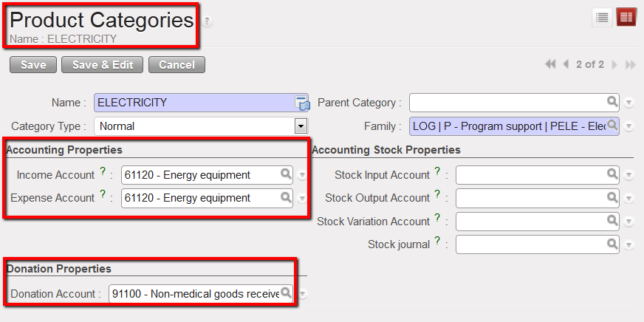Go to next record arrow
Screen dimensions: 644x322
(614, 65)
